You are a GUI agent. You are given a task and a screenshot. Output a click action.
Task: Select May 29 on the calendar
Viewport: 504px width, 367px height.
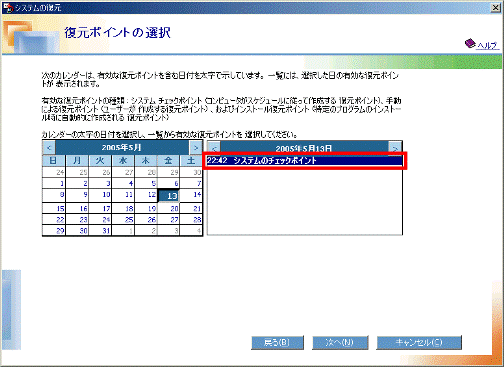[x=54, y=231]
